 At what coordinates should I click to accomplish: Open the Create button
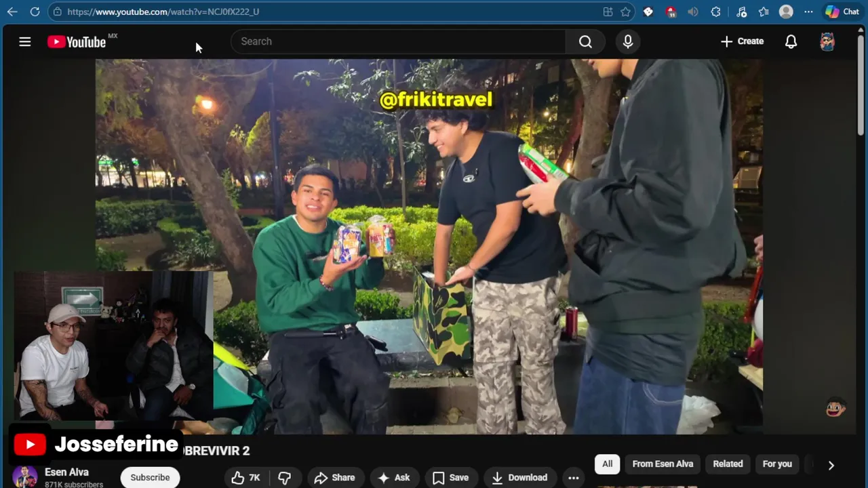(x=742, y=41)
